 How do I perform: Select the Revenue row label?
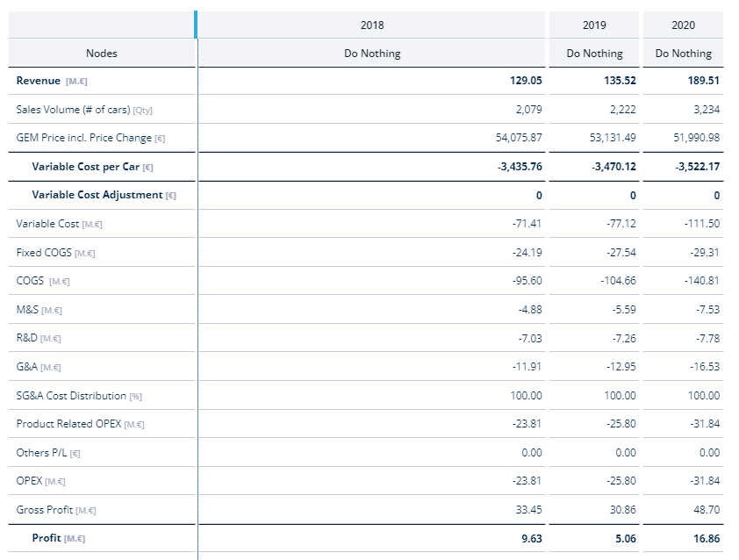click(x=39, y=81)
